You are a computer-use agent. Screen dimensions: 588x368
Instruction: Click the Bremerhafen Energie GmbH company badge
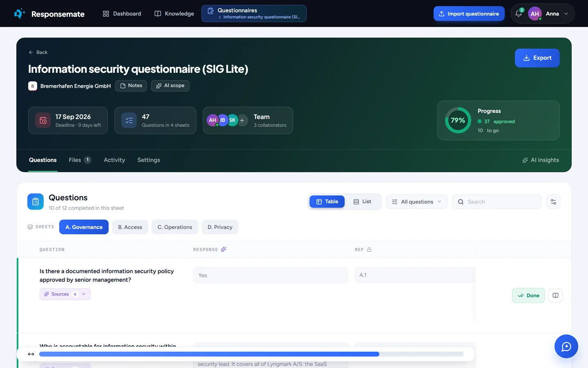tap(33, 86)
